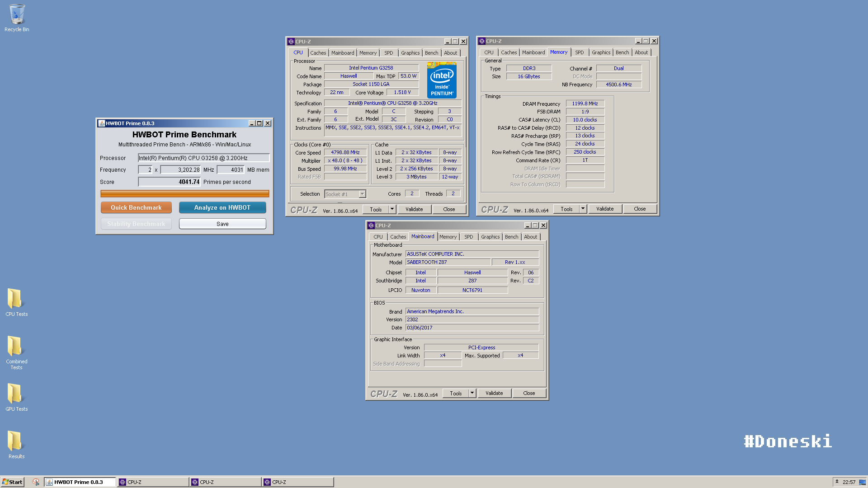Click the quick launch icon beside Start
Screen dimensions: 868x488
click(x=36, y=482)
